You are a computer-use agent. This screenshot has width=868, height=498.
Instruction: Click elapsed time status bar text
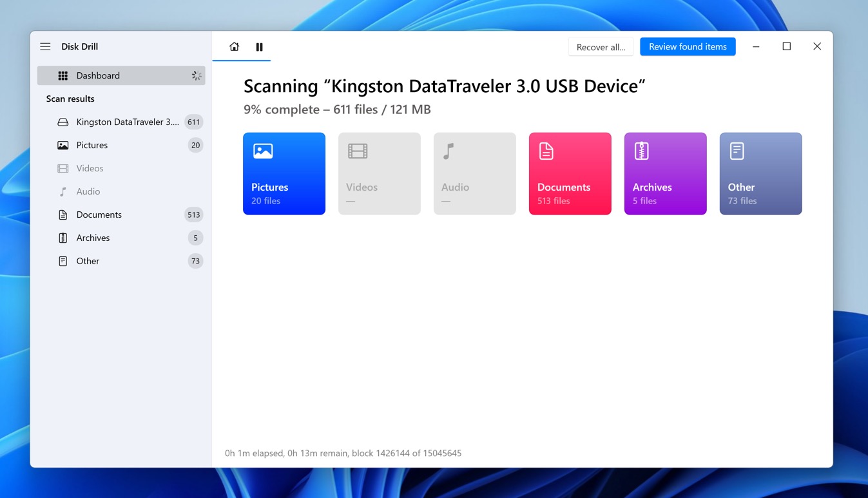pos(343,453)
